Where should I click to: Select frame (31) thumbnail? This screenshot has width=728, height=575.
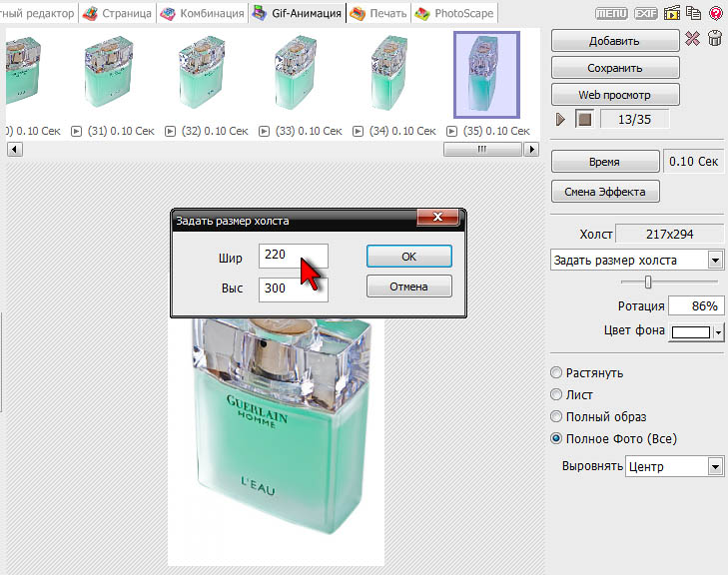(x=109, y=72)
